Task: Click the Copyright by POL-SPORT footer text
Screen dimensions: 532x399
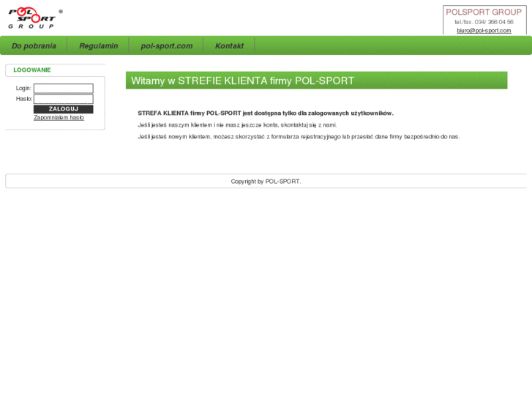Action: click(266, 182)
